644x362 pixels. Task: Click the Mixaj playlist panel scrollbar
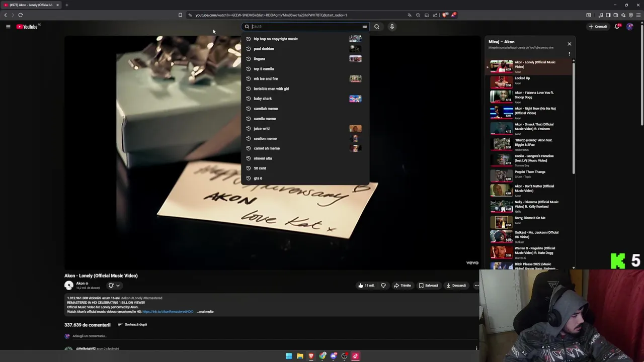click(574, 118)
